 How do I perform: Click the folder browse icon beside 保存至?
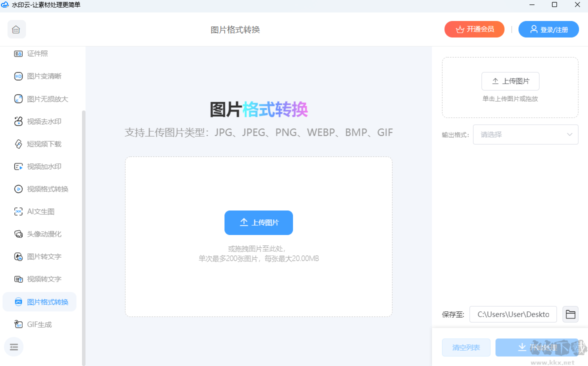pos(570,314)
